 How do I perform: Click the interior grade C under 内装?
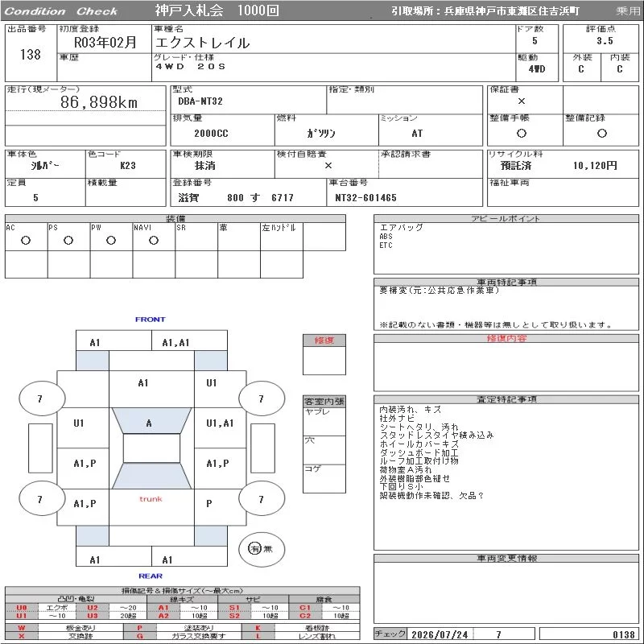point(620,69)
